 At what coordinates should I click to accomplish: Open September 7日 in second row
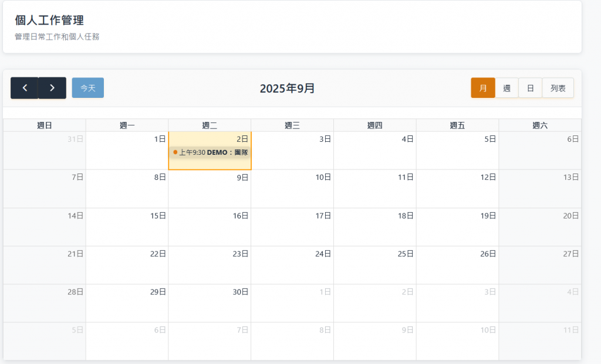pos(77,177)
